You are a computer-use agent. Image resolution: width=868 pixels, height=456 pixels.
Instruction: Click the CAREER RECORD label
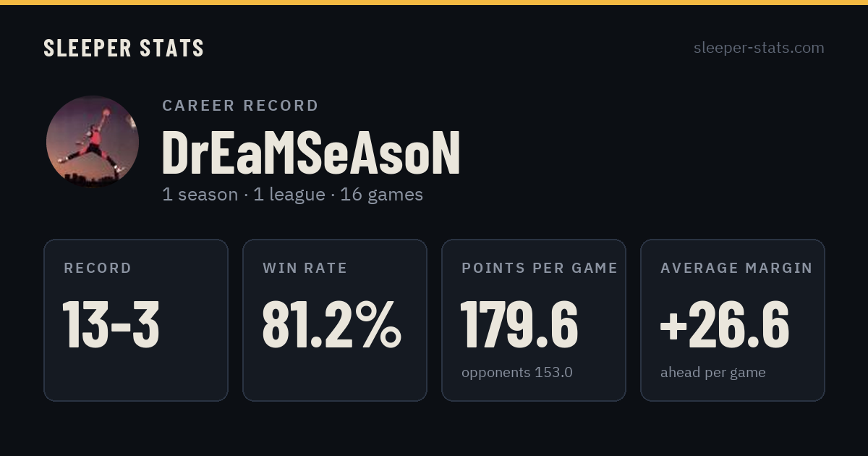click(x=240, y=106)
